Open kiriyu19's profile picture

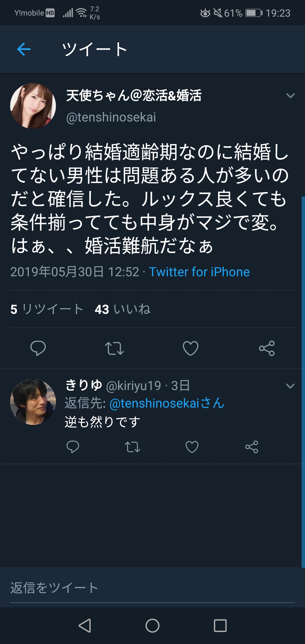[x=33, y=402]
